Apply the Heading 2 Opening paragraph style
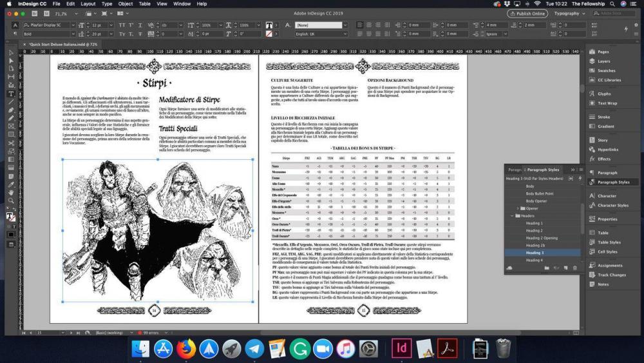The height and width of the screenshot is (363, 644). [541, 238]
